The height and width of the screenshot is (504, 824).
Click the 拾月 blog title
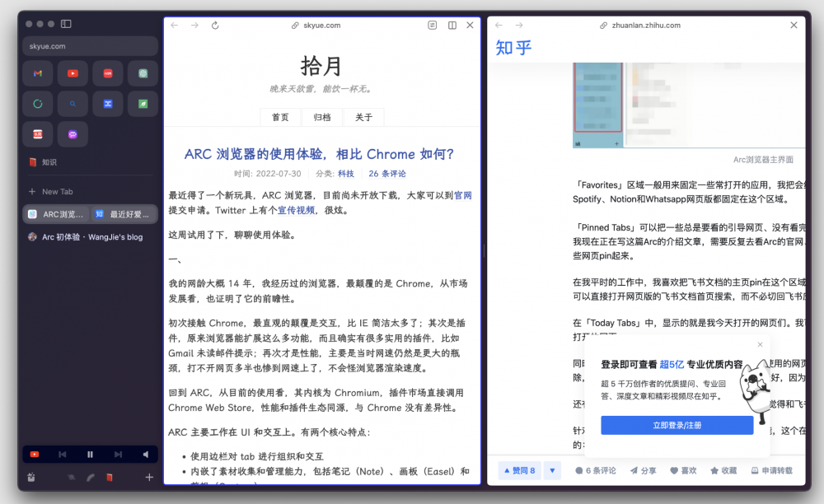click(x=321, y=67)
